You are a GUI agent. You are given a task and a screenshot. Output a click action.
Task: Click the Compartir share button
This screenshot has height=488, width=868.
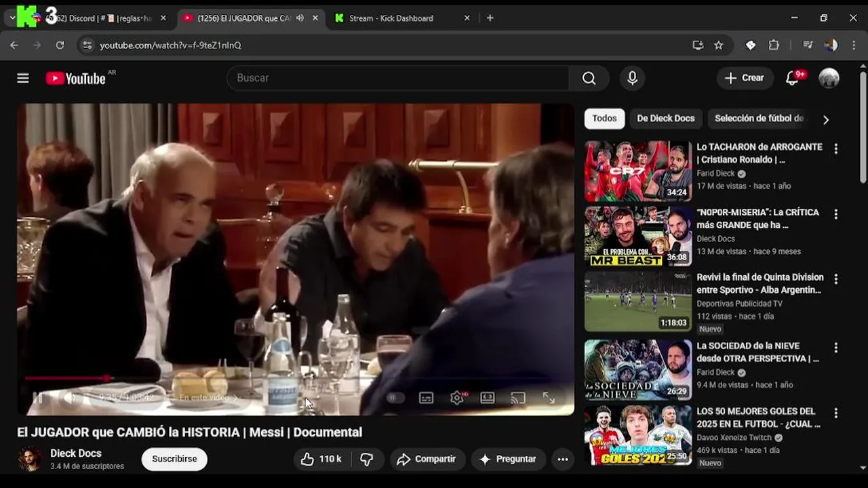[427, 459]
